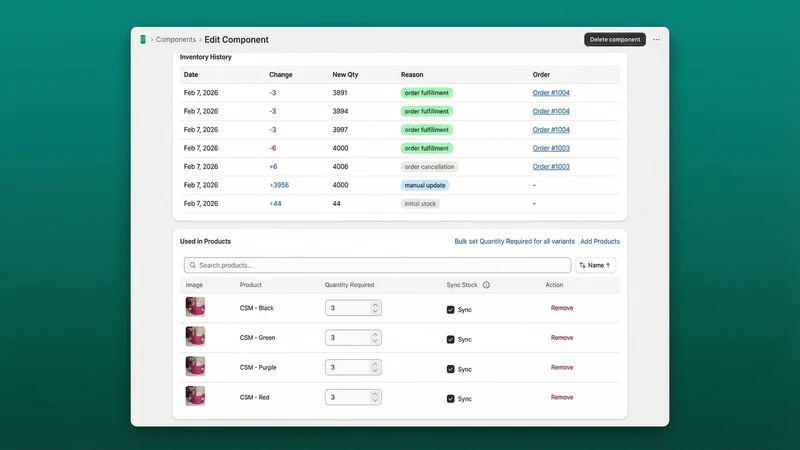Click the +3956 change value
This screenshot has height=450, width=800.
[x=279, y=185]
